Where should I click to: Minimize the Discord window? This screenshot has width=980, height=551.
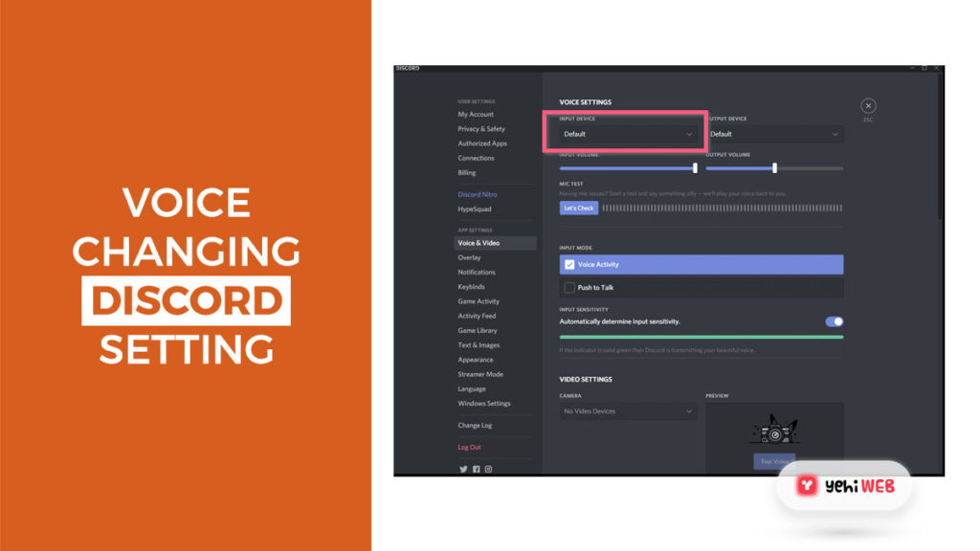coord(911,68)
